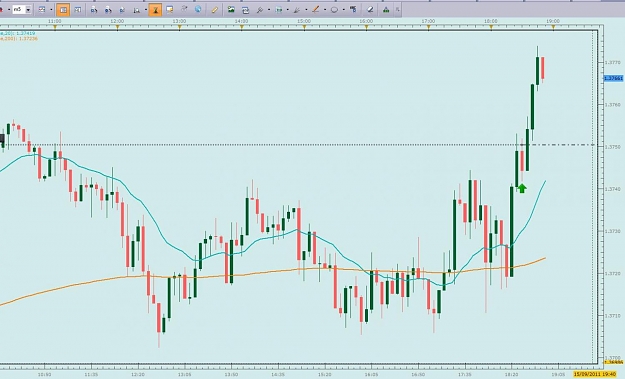Viewport: 625px width, 379px height.
Task: Open the m5 timeframe dropdown
Action: coord(28,10)
